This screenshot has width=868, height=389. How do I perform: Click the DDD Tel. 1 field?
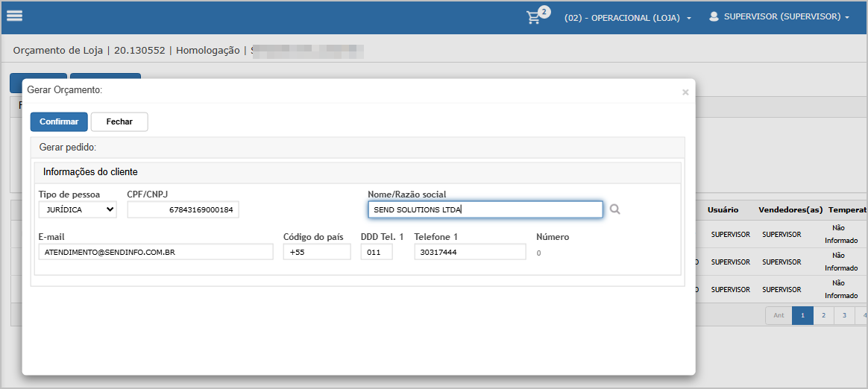coord(377,252)
